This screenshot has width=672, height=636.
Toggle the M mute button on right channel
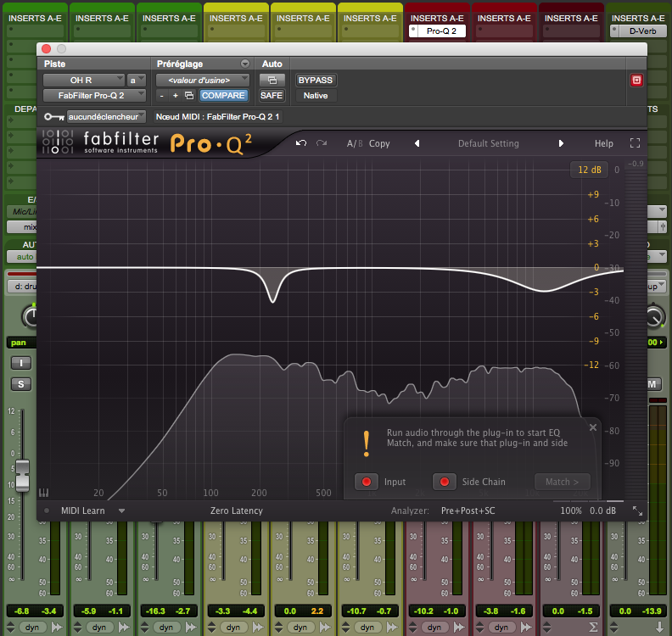[652, 384]
